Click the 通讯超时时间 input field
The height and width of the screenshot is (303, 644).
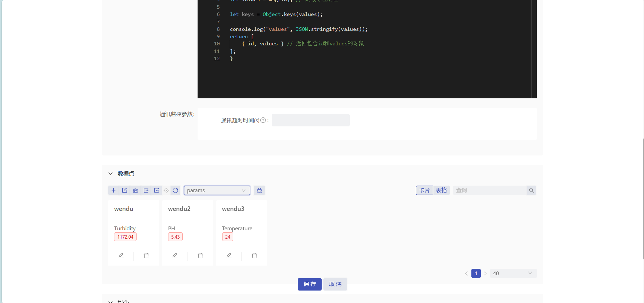coord(311,120)
